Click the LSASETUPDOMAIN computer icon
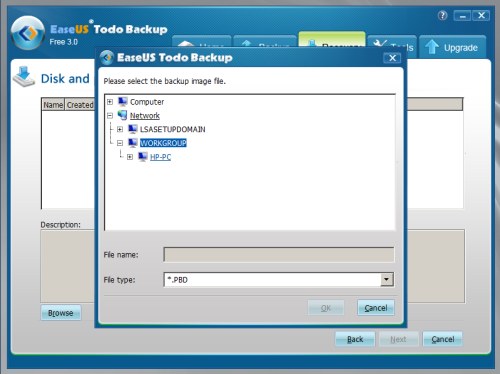The height and width of the screenshot is (374, 500). pos(133,129)
